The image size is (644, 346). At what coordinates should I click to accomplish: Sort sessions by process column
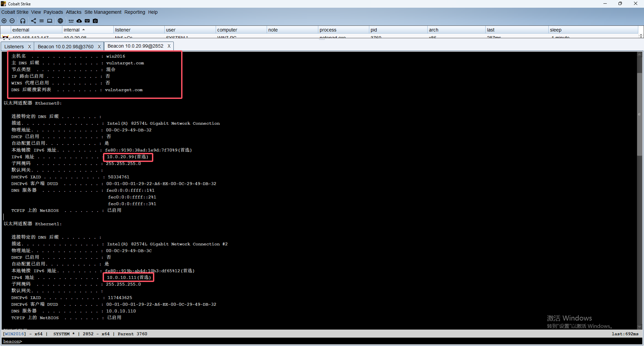coord(343,30)
